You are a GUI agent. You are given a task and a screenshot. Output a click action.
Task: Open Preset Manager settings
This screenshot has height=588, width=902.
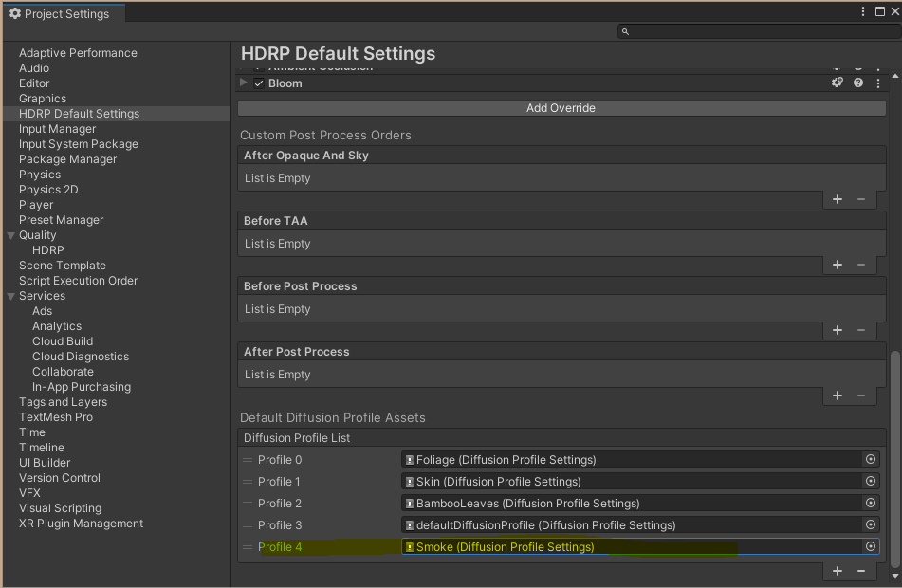click(x=62, y=220)
